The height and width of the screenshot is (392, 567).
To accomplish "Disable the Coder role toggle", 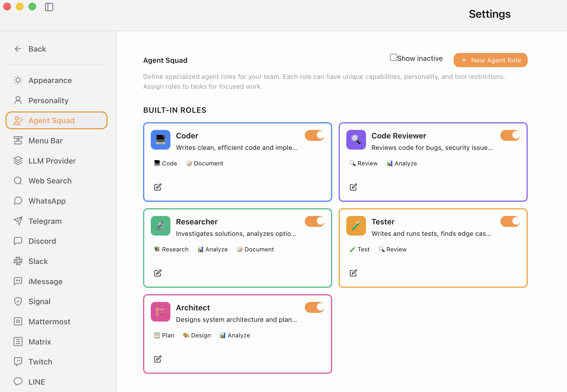I will coord(315,135).
